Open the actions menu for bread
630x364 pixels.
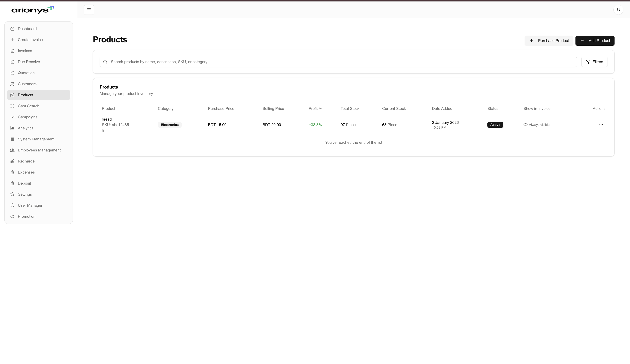[601, 125]
